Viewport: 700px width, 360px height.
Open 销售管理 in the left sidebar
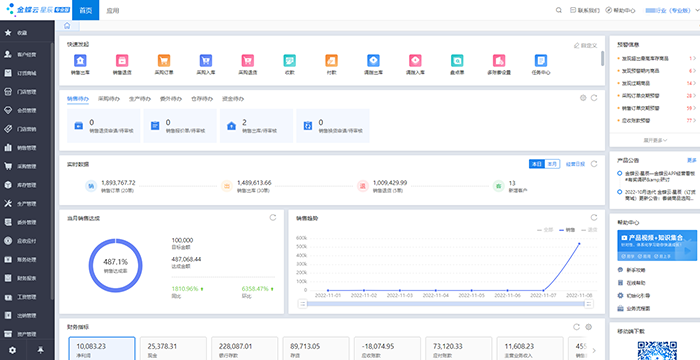pos(27,148)
